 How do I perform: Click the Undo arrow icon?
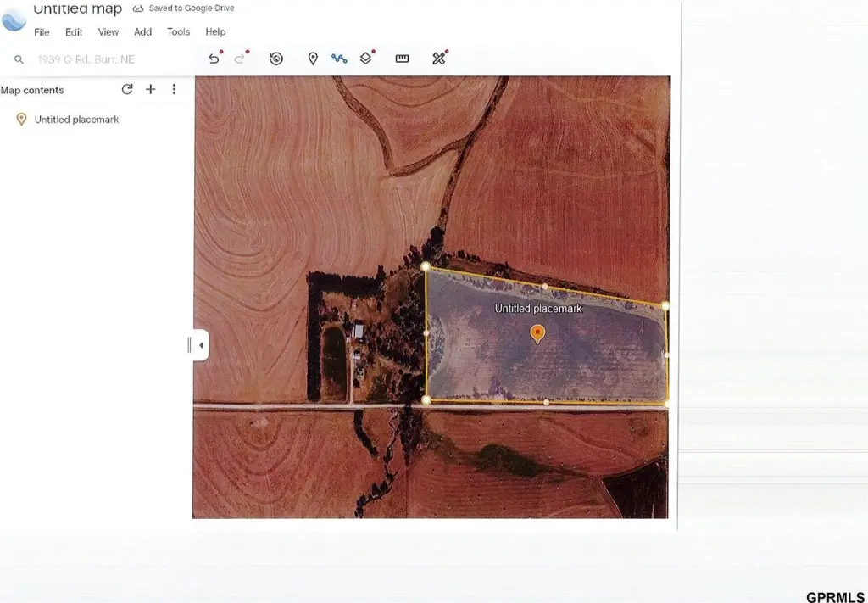(x=214, y=59)
